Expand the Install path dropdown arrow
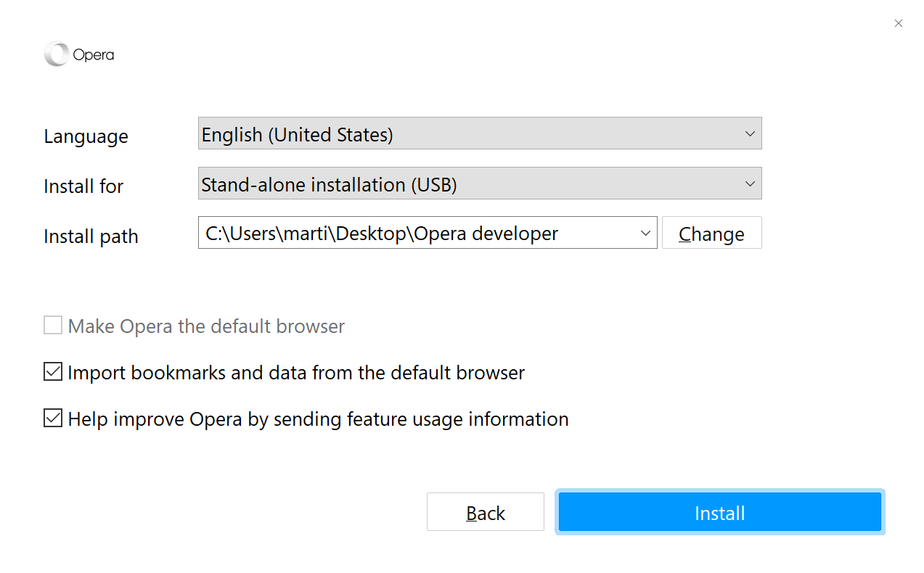The height and width of the screenshot is (573, 924). click(645, 233)
